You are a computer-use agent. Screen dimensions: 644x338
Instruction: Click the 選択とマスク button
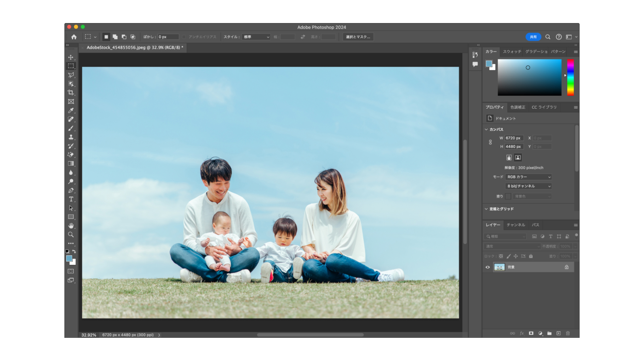point(358,37)
